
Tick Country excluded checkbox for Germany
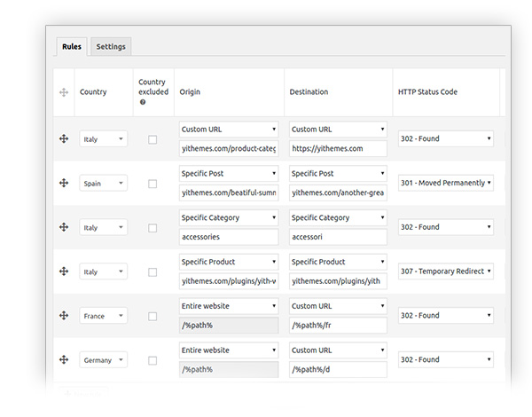(x=153, y=360)
